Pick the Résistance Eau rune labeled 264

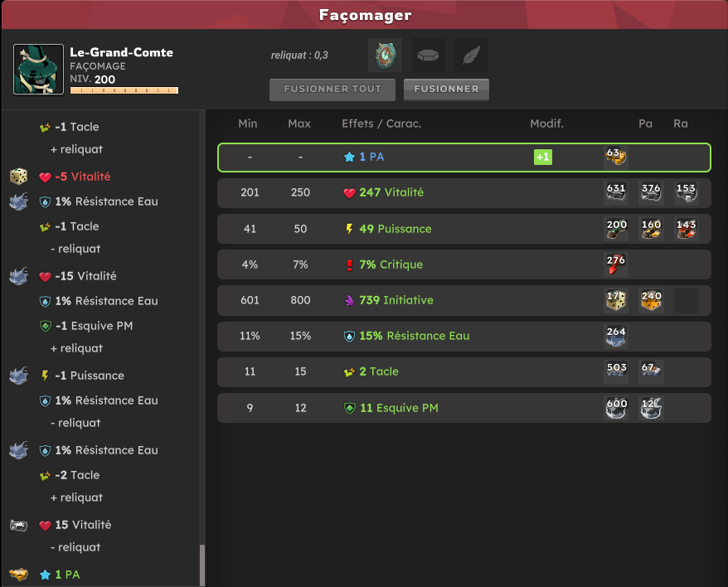[x=616, y=337]
